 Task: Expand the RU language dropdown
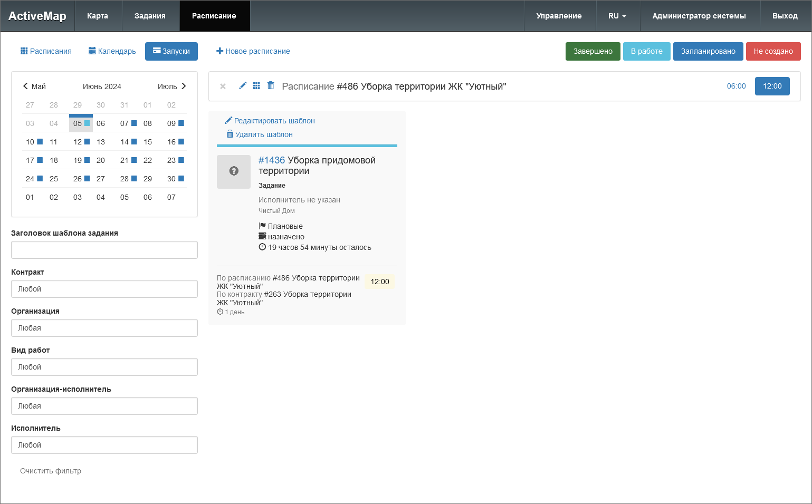coord(617,16)
